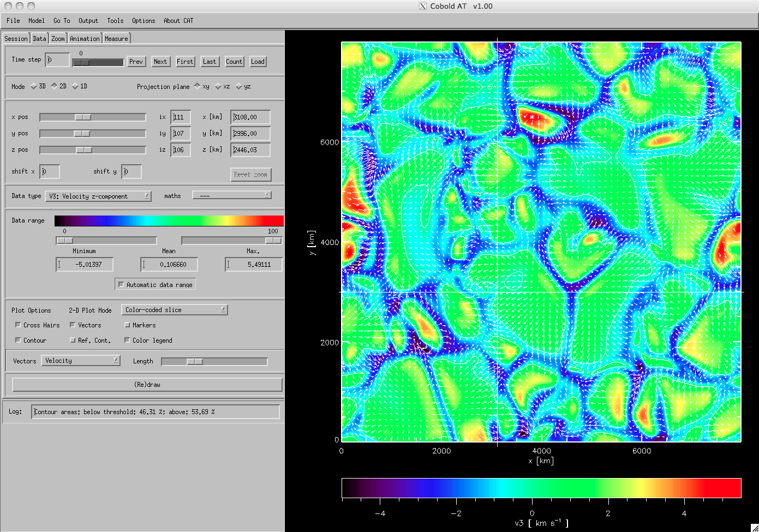This screenshot has width=759, height=532.
Task: Open 2-D Plot Mode dropdown
Action: click(x=175, y=310)
